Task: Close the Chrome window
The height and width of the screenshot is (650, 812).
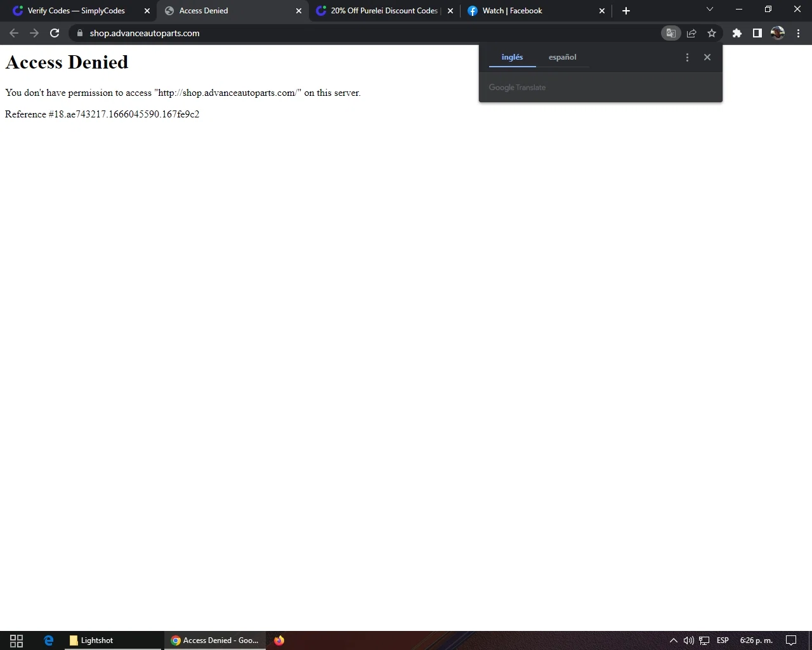Action: [797, 10]
